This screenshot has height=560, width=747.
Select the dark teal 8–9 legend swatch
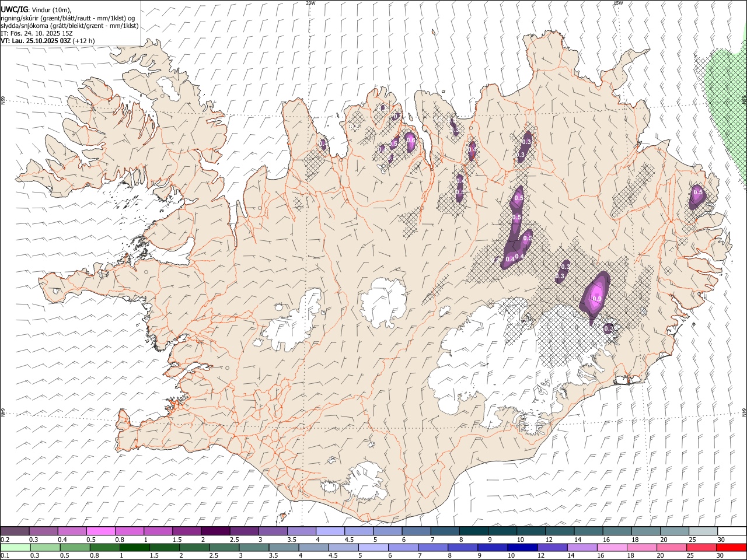tap(474, 531)
